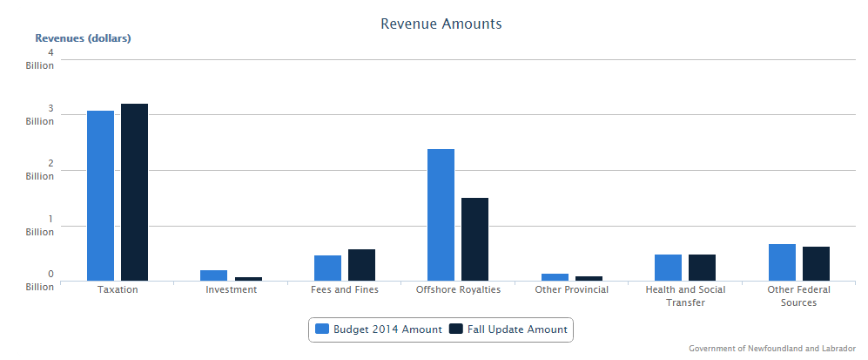Click the Offshore Royalties category label
Image resolution: width=868 pixels, height=360 pixels.
(x=458, y=289)
